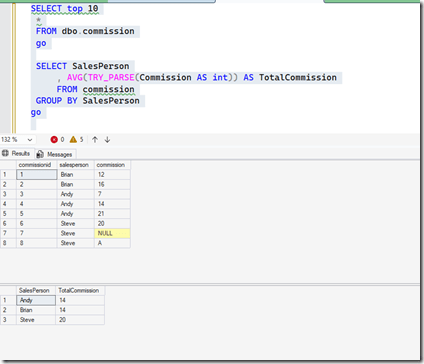Image resolution: width=424 pixels, height=364 pixels.
Task: Select the commission value 20 in first grid
Action: pyautogui.click(x=112, y=223)
